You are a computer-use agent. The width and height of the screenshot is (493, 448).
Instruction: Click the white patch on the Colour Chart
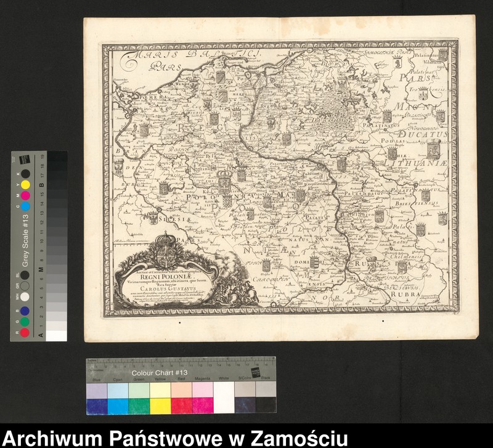pyautogui.click(x=224, y=397)
